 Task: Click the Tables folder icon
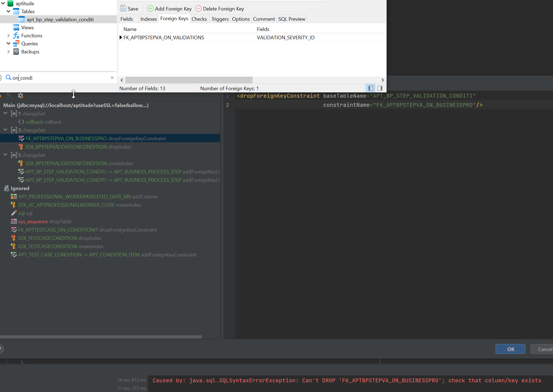point(16,11)
